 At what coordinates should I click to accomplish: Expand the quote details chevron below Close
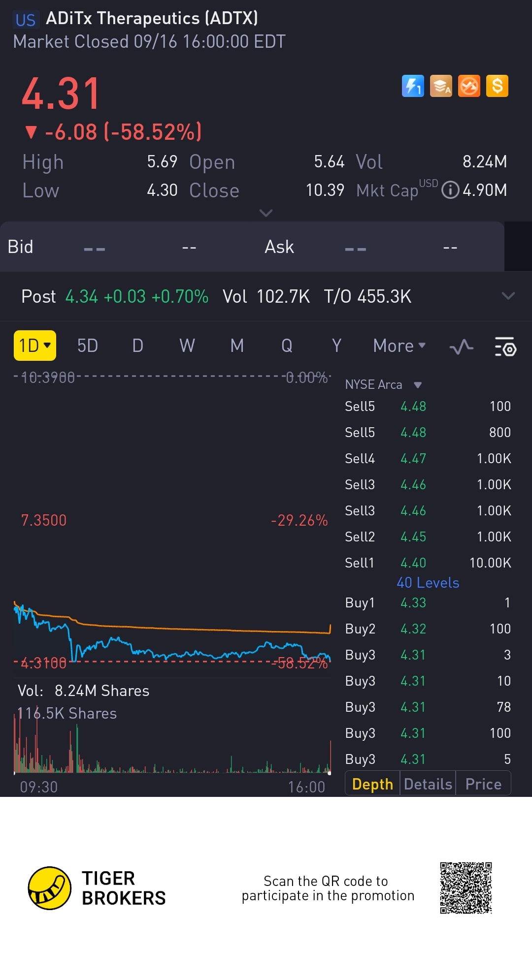(x=266, y=213)
